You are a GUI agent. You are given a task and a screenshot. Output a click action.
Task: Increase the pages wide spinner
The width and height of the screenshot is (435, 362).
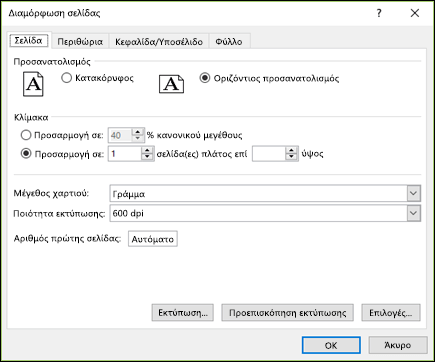(x=147, y=151)
